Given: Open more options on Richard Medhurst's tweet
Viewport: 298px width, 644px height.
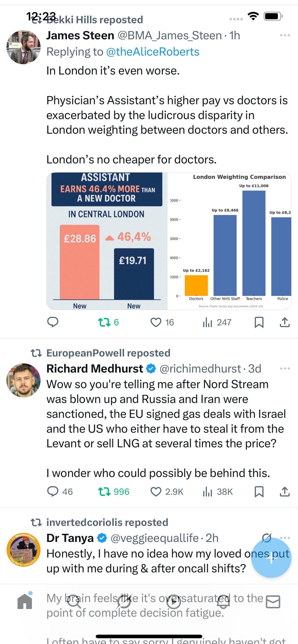Looking at the screenshot, I should point(285,369).
